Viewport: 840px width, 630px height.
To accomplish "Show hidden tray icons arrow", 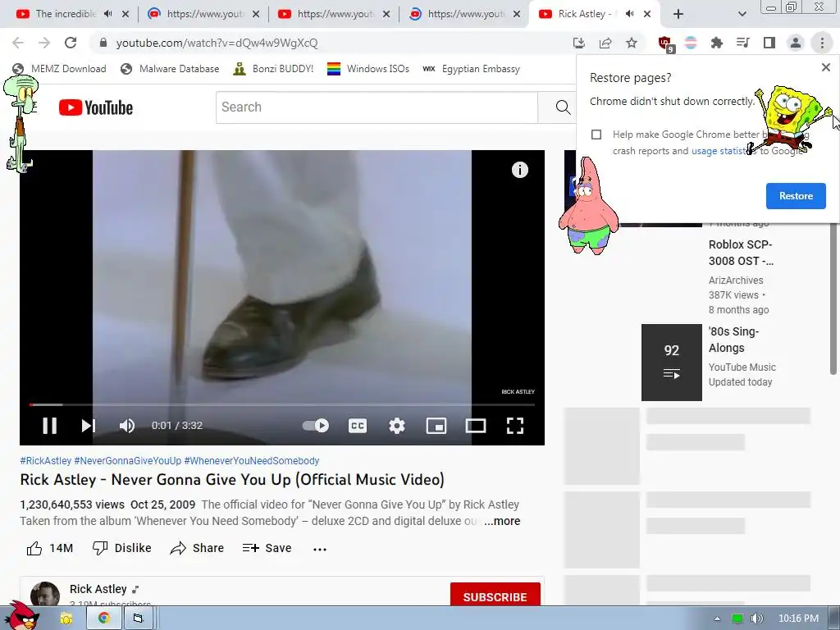I will point(717,619).
